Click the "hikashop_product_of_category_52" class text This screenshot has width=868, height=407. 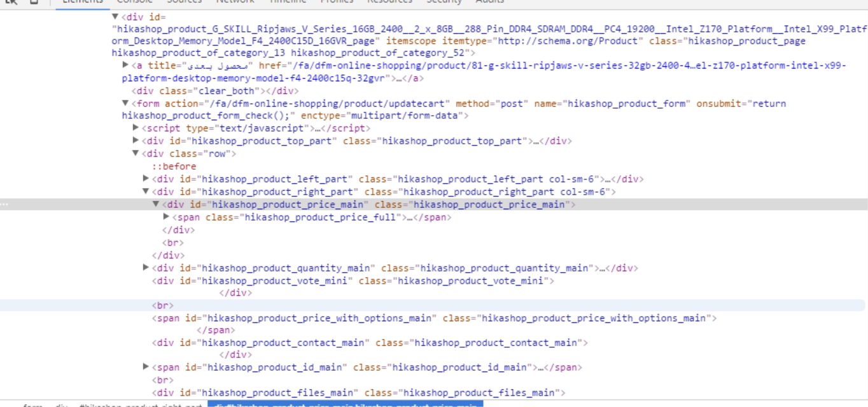pos(378,53)
